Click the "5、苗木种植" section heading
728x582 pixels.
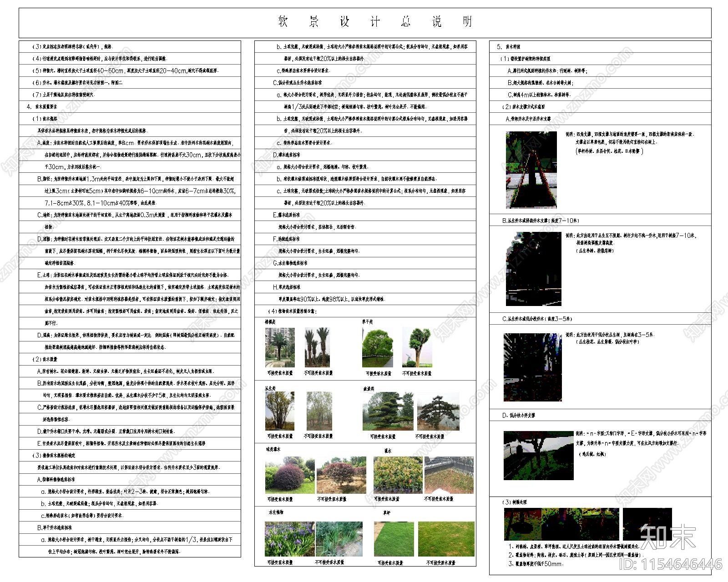coord(509,47)
